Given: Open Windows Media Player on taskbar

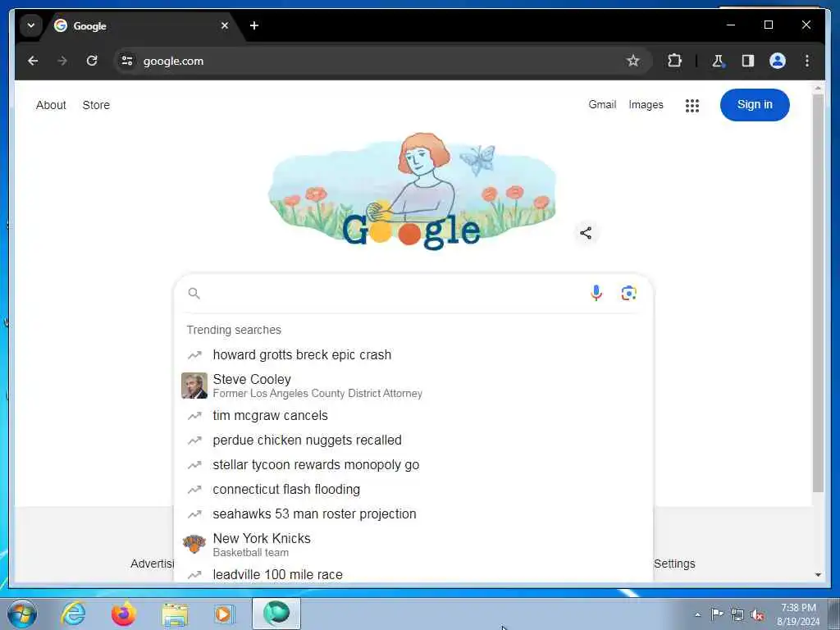Looking at the screenshot, I should coord(224,614).
